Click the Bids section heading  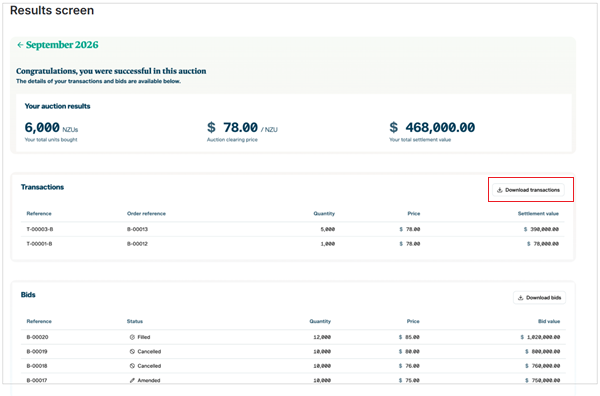click(28, 295)
